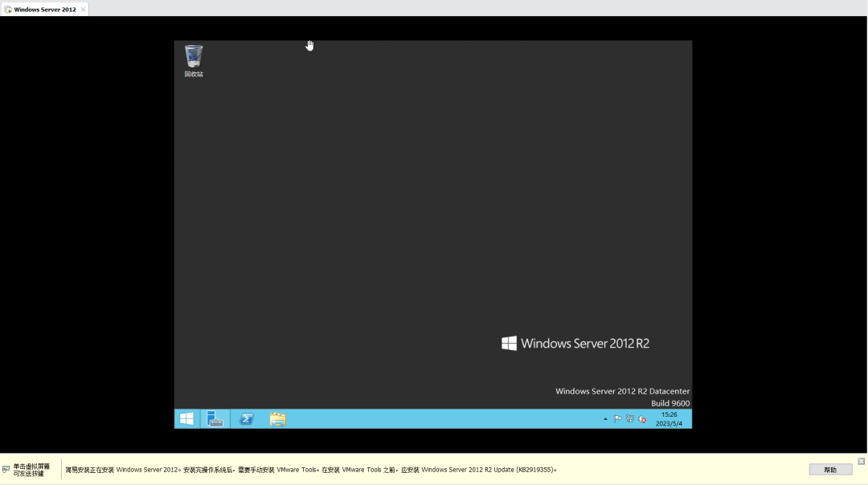Click the text mentioning KB2919355 update
Screen dimensions: 868x485
click(x=311, y=470)
